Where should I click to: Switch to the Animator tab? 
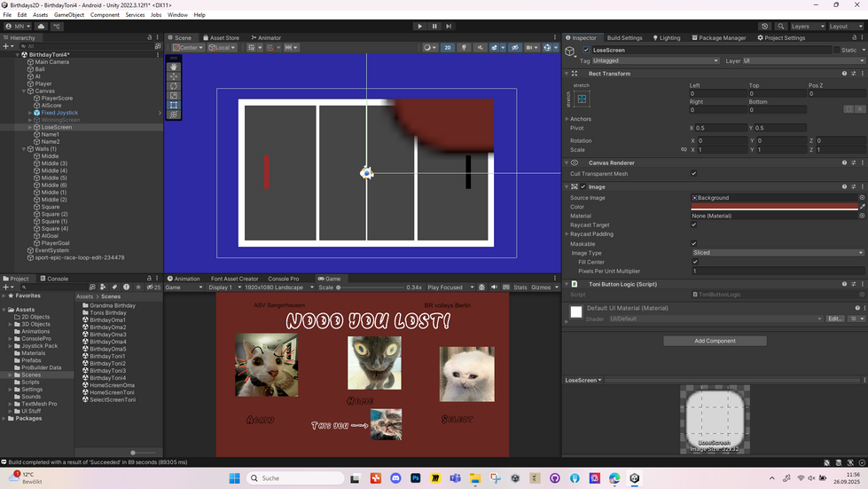(266, 37)
